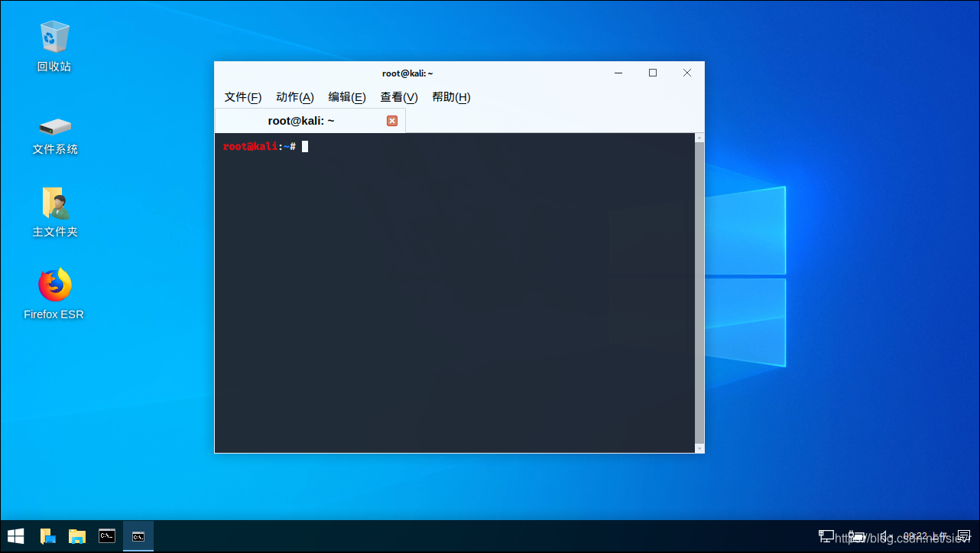Screen dimensions: 980x553
Task: Open the notifications tray icon
Action: coord(963,536)
